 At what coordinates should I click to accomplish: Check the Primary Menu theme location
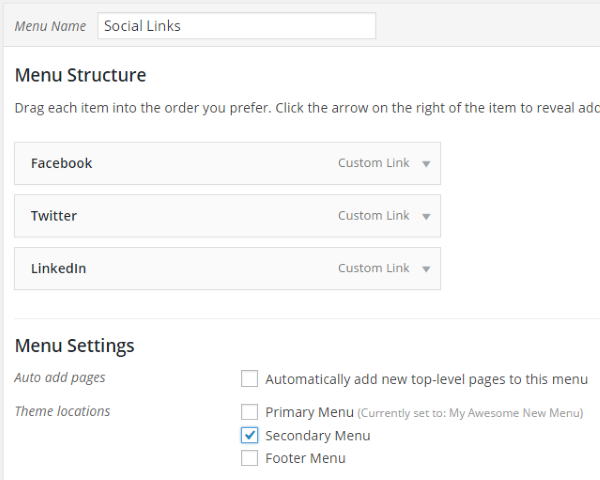(x=249, y=412)
